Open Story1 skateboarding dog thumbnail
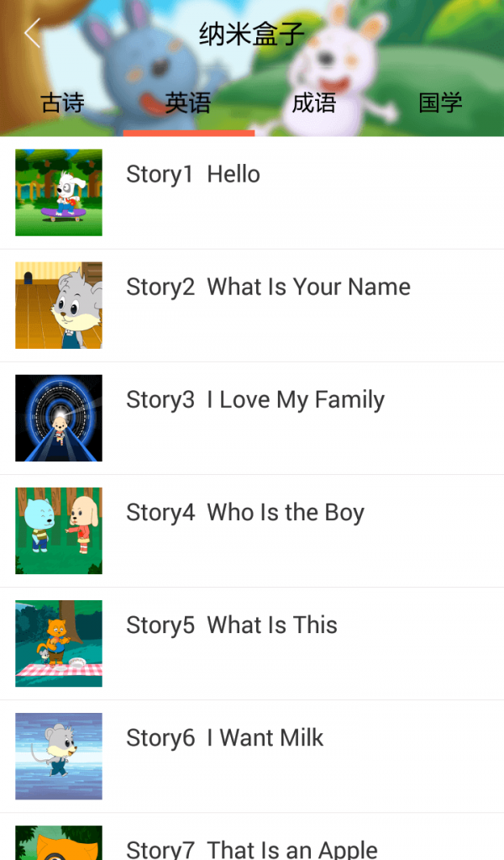504x860 pixels. pos(59,193)
